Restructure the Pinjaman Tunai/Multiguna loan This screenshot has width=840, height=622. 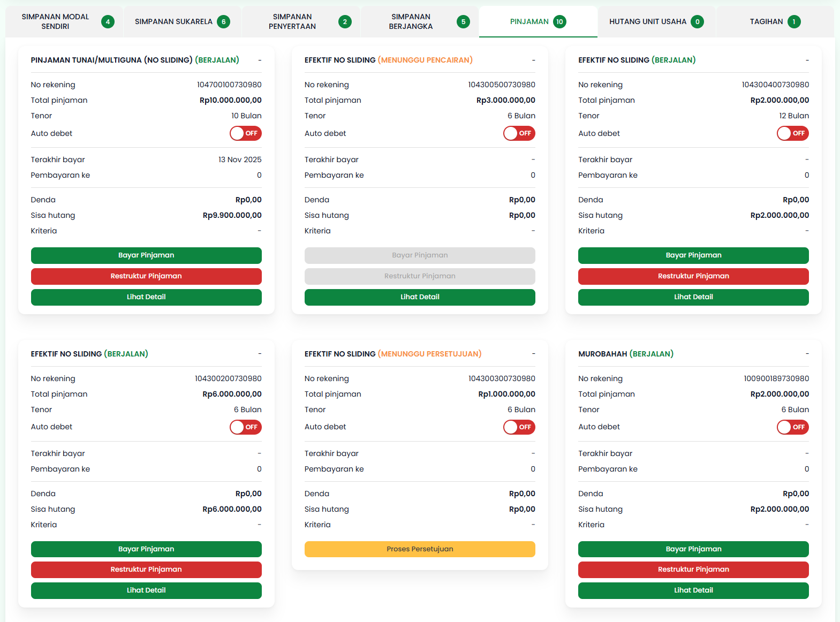(146, 276)
